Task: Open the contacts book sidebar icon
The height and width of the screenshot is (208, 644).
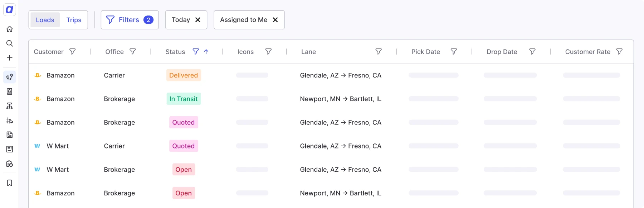Action: pos(10,91)
